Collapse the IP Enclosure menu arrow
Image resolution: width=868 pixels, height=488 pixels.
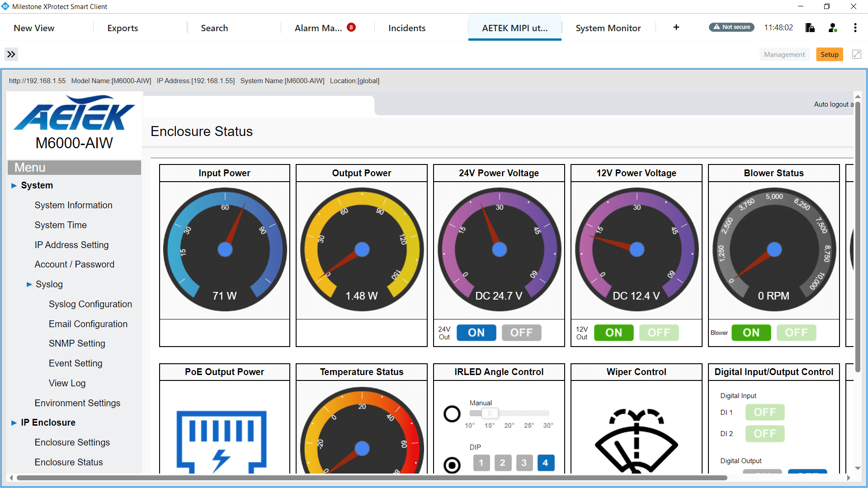click(14, 423)
